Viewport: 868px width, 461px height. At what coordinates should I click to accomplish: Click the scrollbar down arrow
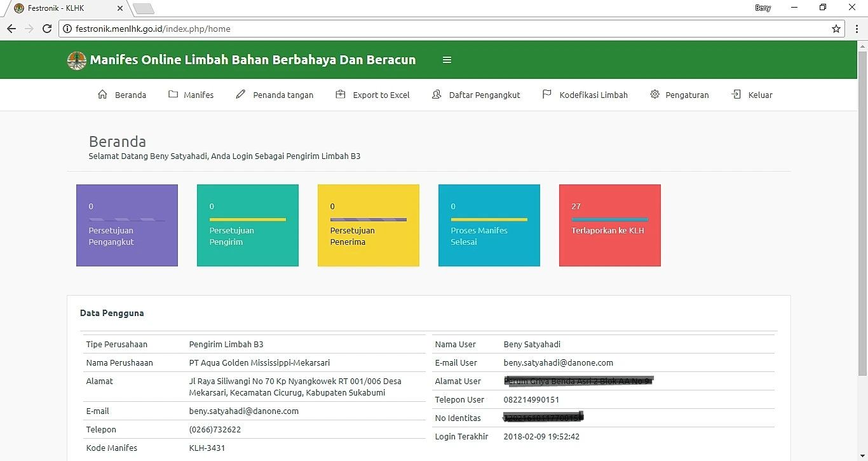862,456
